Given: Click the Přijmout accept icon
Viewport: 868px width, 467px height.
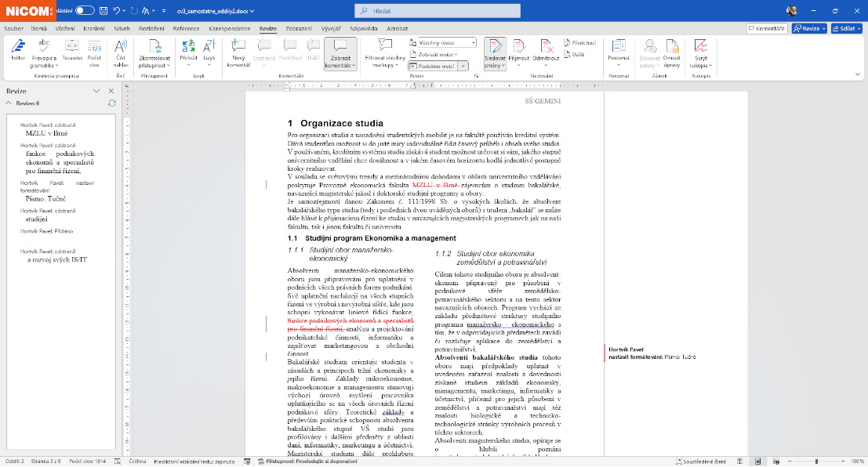Looking at the screenshot, I should pyautogui.click(x=519, y=46).
